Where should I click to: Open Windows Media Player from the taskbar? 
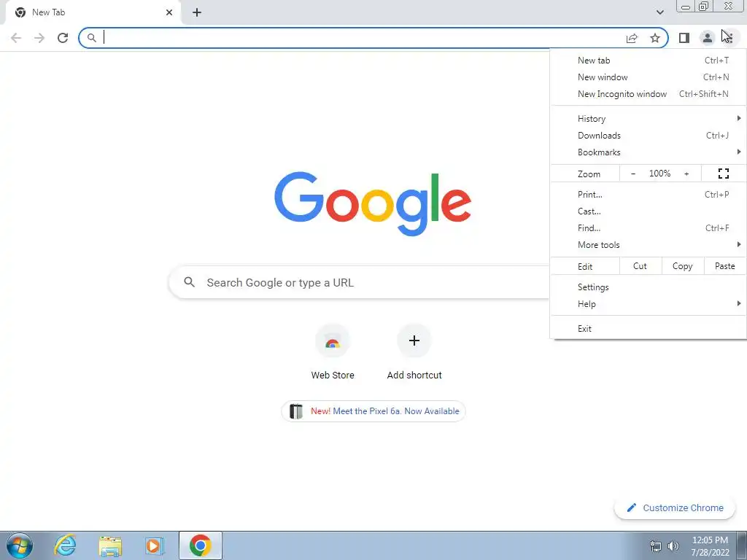pyautogui.click(x=154, y=545)
